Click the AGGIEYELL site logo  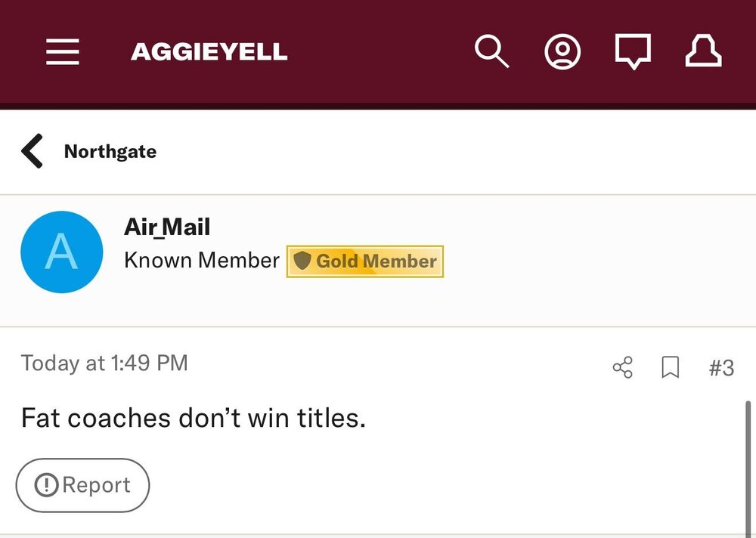point(209,52)
